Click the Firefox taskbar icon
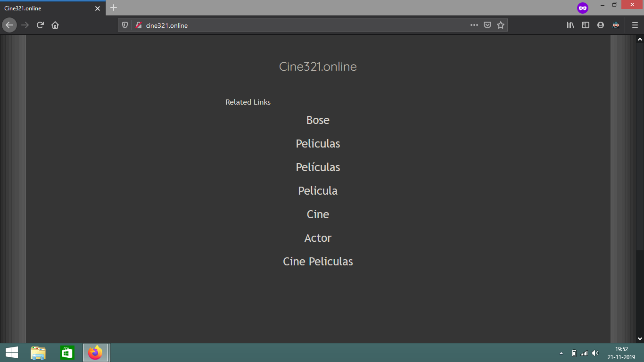Viewport: 644px width, 362px height. pos(96,353)
